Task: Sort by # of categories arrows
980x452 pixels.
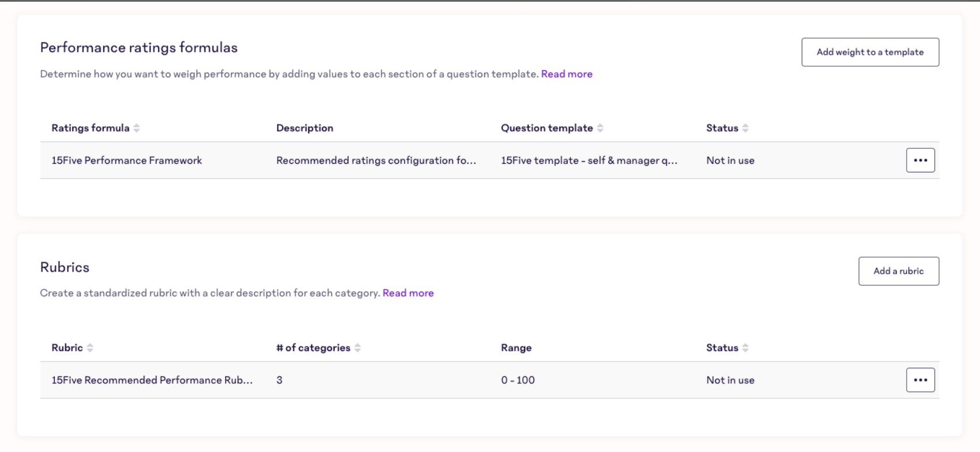Action: [358, 348]
